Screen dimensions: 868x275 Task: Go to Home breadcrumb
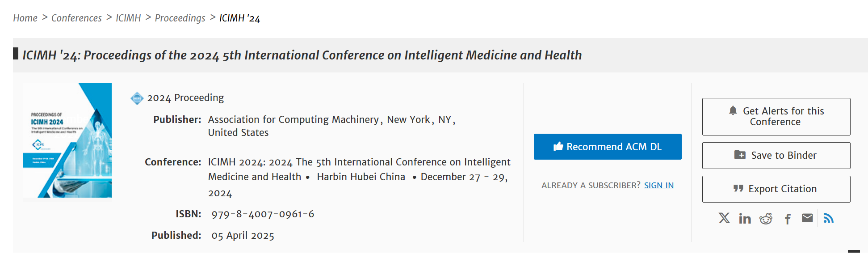(25, 18)
